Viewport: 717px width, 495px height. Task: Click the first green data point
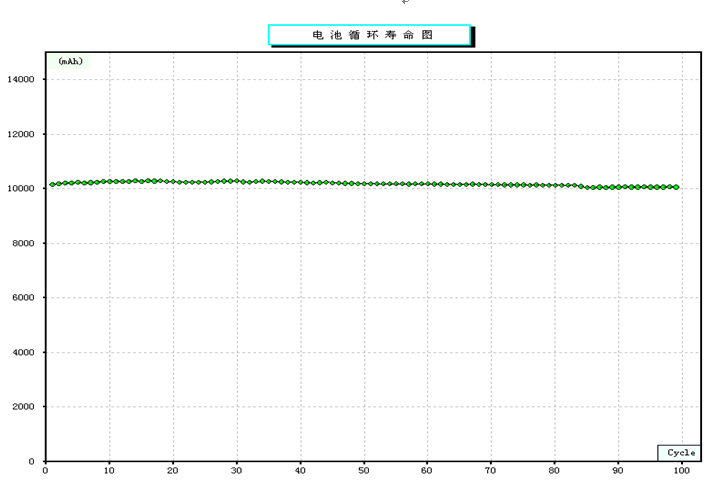pos(52,184)
